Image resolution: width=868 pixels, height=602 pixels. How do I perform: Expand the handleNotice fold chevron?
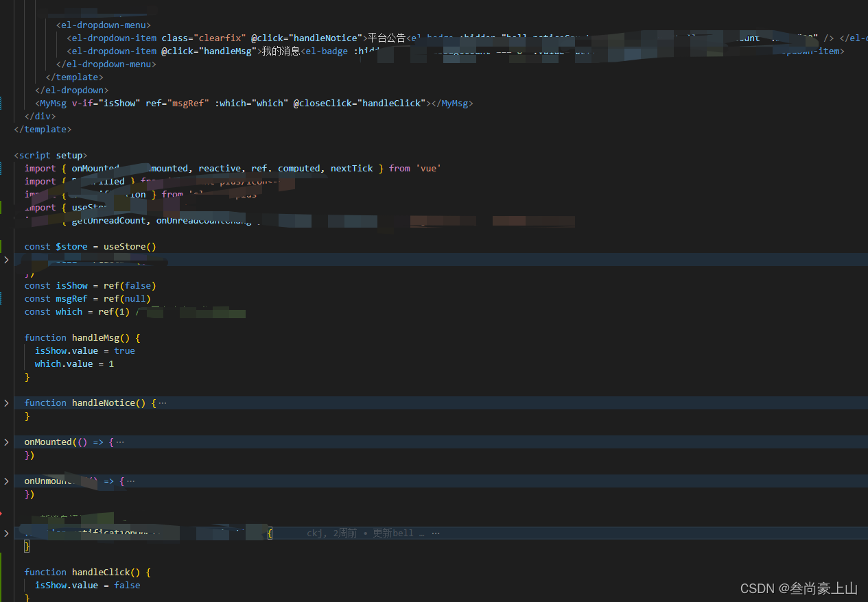[6, 402]
